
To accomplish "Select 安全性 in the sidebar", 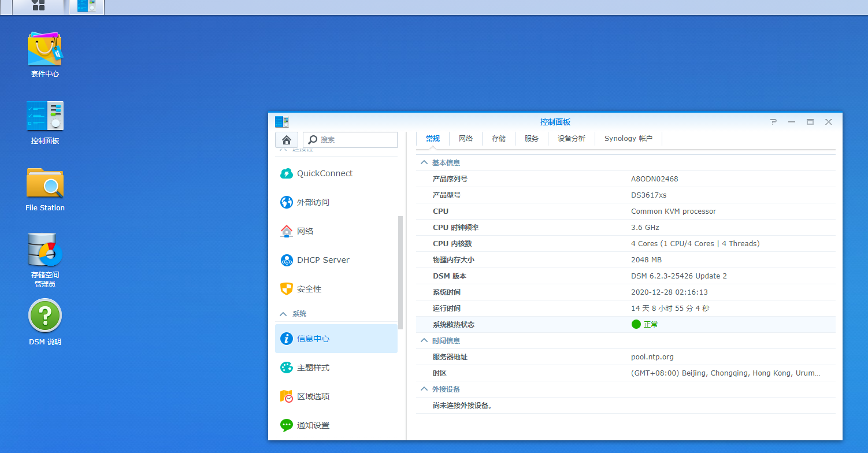I will 336,289.
